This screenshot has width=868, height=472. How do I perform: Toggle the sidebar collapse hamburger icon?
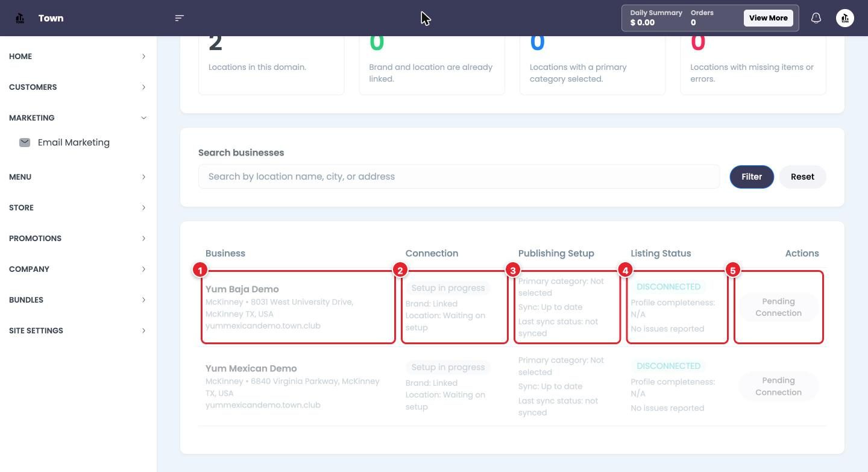pyautogui.click(x=179, y=18)
